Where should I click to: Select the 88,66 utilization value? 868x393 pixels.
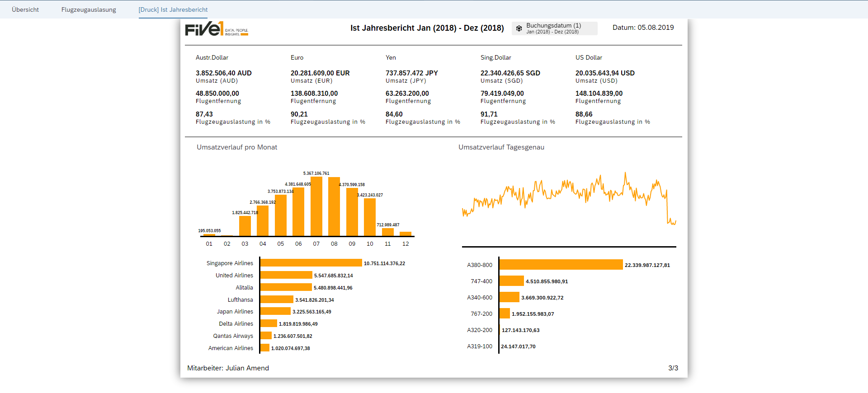tap(584, 114)
